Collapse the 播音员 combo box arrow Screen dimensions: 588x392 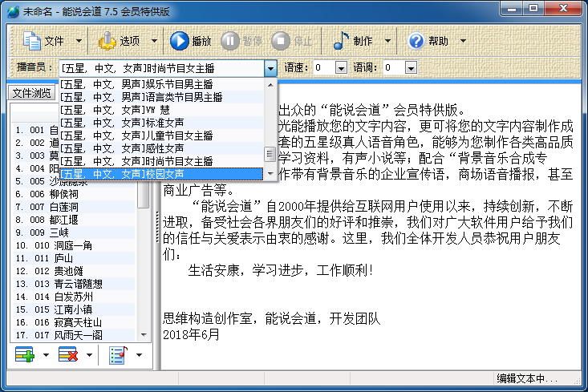click(270, 68)
